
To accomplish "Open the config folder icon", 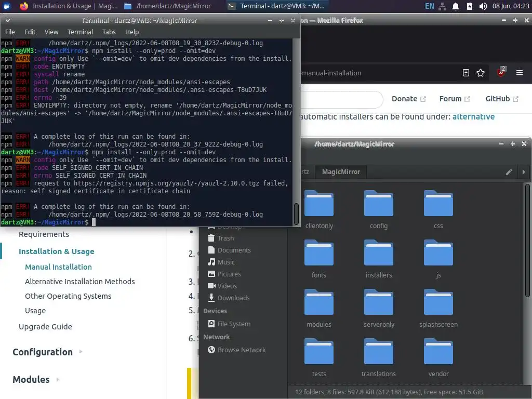I will (378, 204).
